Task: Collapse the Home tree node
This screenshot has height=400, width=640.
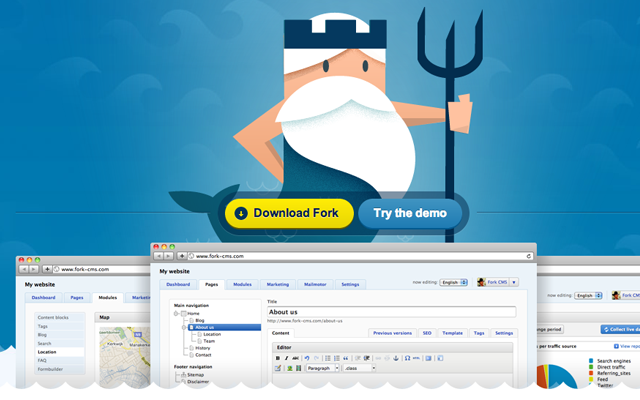Action: 178,313
